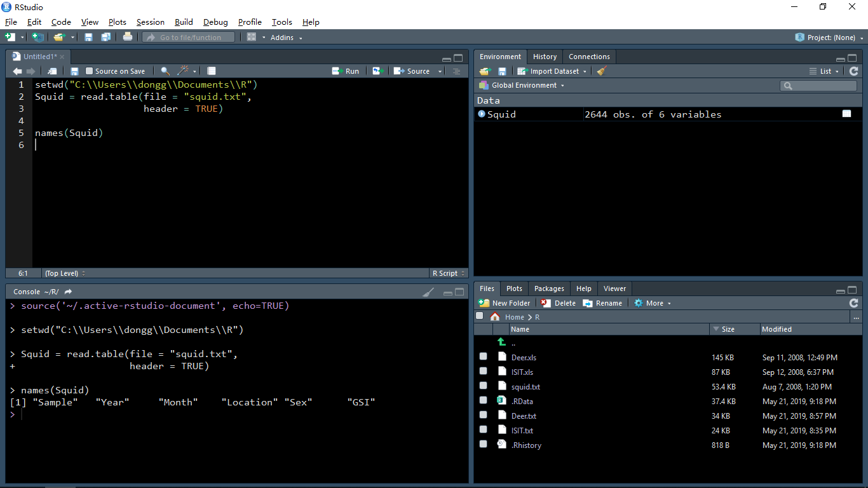Refresh the Files pane listing

pyautogui.click(x=853, y=303)
